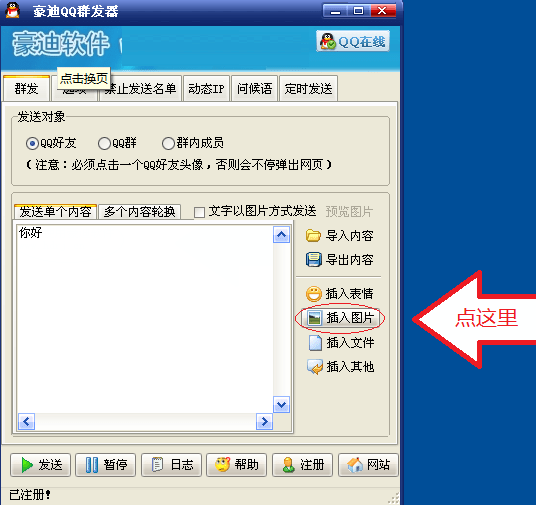
Task: Click the 网站 button text
Action: click(x=378, y=465)
